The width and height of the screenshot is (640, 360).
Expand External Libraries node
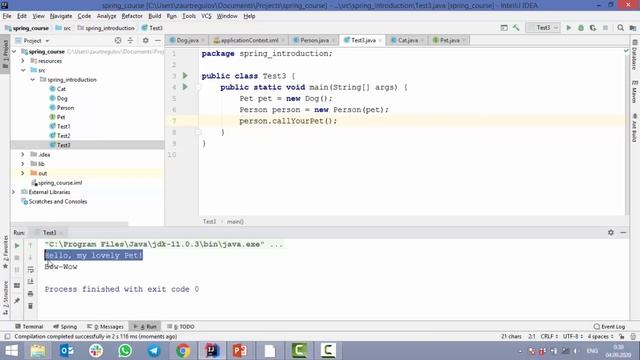[13, 192]
